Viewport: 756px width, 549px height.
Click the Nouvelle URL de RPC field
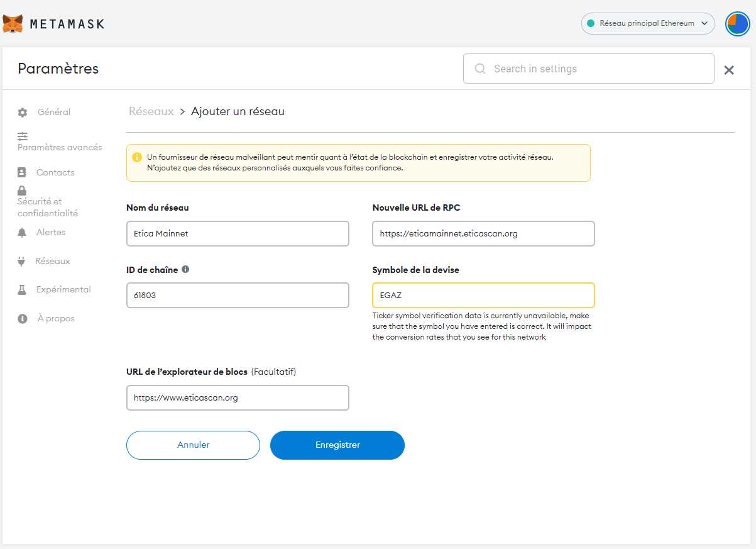click(483, 233)
